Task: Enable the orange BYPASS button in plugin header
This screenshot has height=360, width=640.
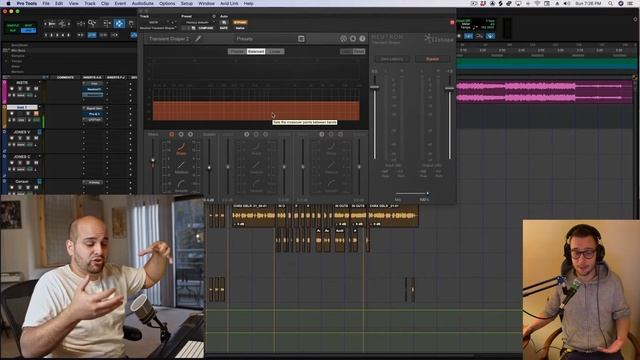Action: (240, 22)
